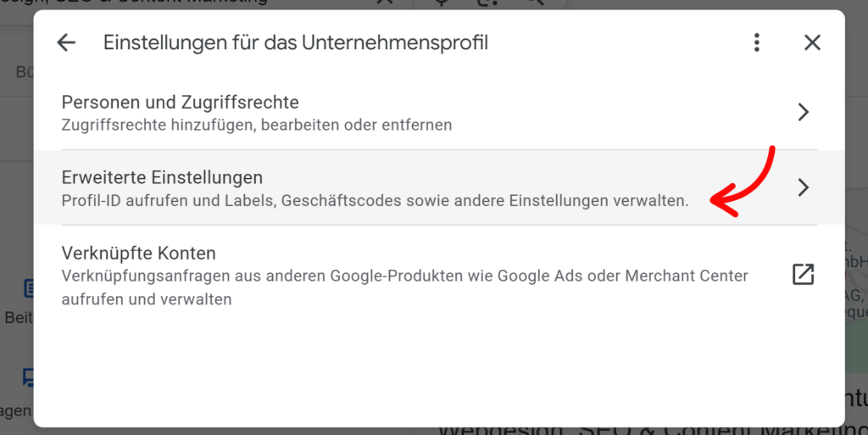Open the three-dot more options menu
Screen dimensions: 868x435
click(757, 42)
